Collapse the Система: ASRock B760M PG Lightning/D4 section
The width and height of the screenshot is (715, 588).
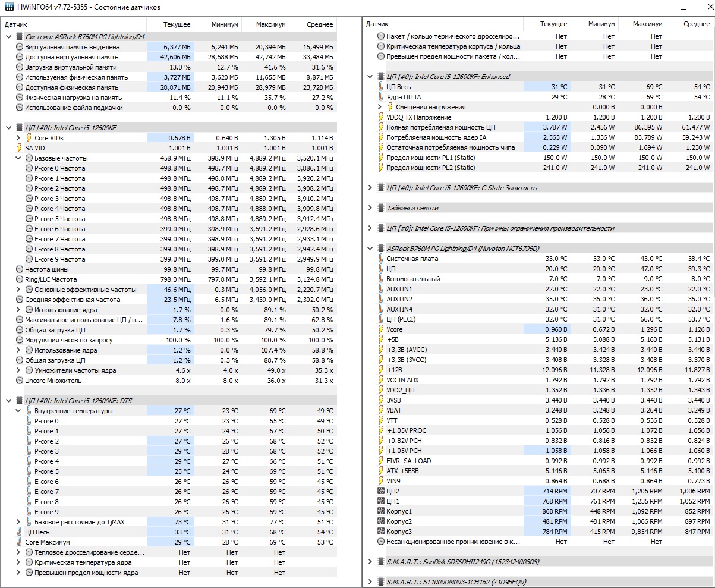8,37
